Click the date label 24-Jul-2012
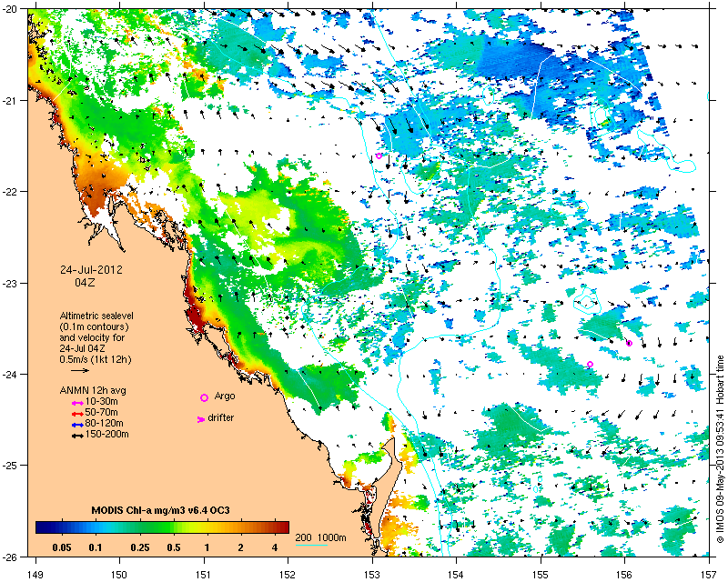This screenshot has height=582, width=728. click(x=92, y=270)
